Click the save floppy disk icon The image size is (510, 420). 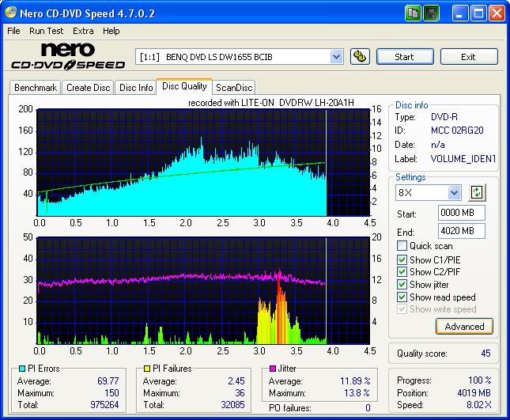[x=431, y=13]
